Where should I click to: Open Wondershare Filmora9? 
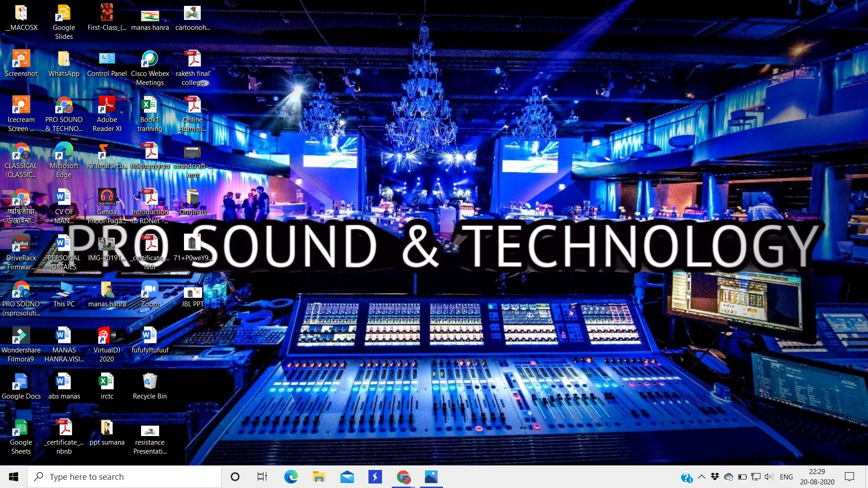[21, 336]
